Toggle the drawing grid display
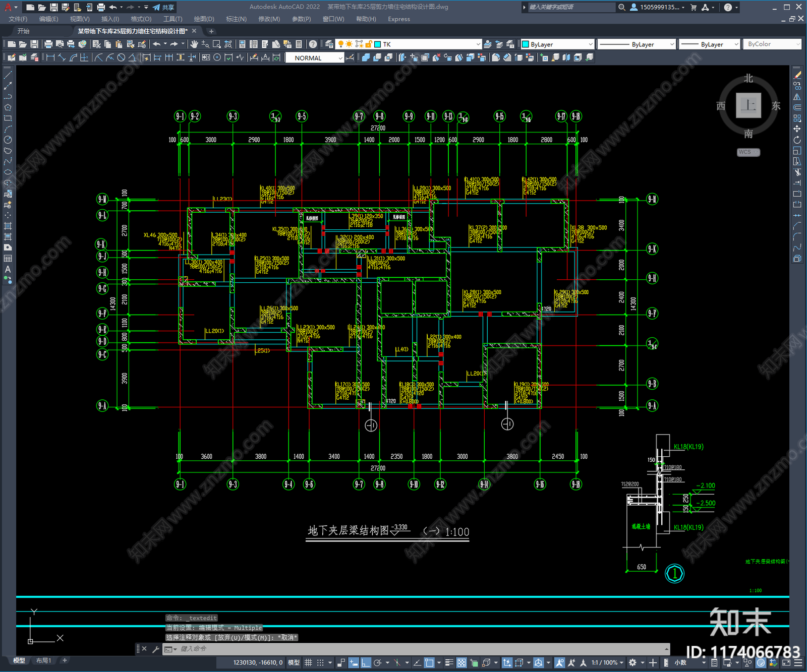This screenshot has height=672, width=807. coord(308,662)
